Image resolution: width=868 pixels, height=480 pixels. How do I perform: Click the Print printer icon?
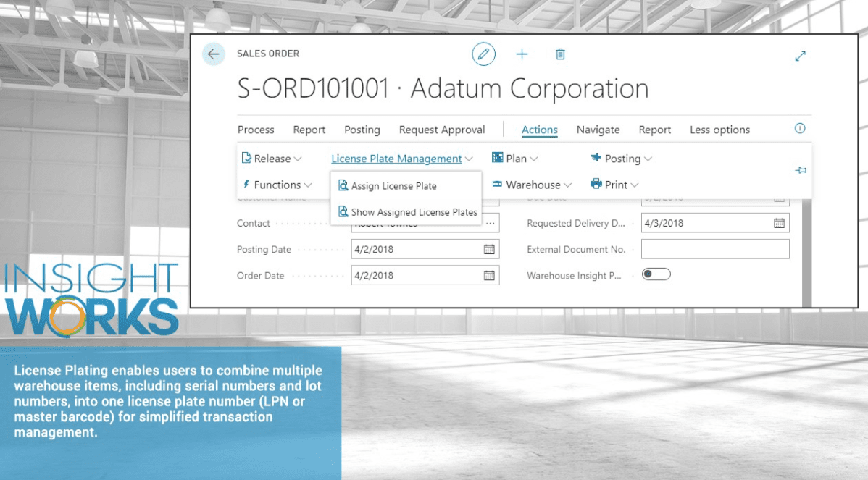(x=596, y=184)
